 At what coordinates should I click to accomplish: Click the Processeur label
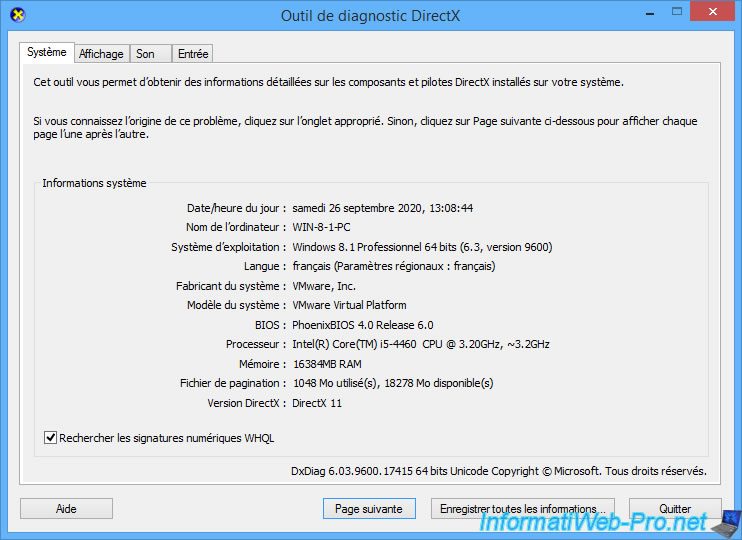256,344
